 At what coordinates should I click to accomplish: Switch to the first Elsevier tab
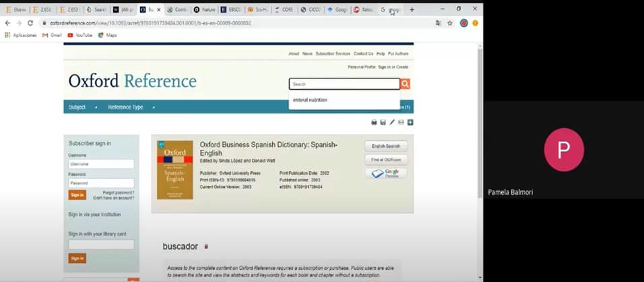[15, 9]
